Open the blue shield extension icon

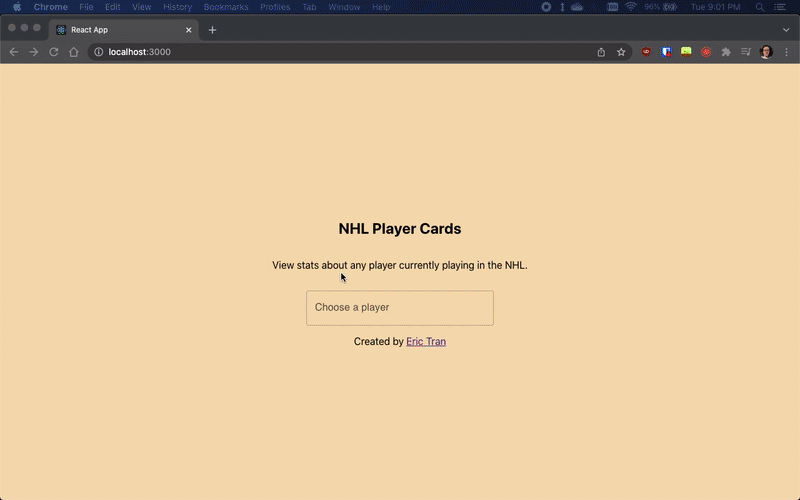tap(666, 52)
